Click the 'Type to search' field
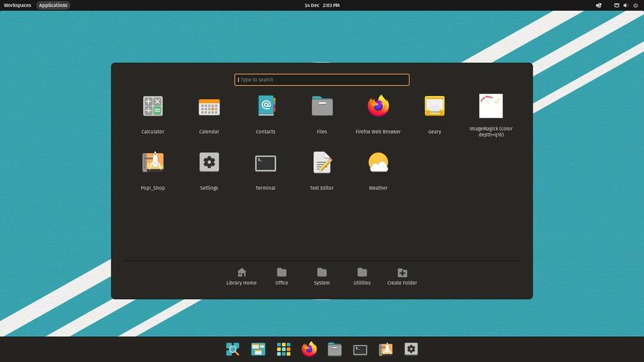 click(x=322, y=80)
